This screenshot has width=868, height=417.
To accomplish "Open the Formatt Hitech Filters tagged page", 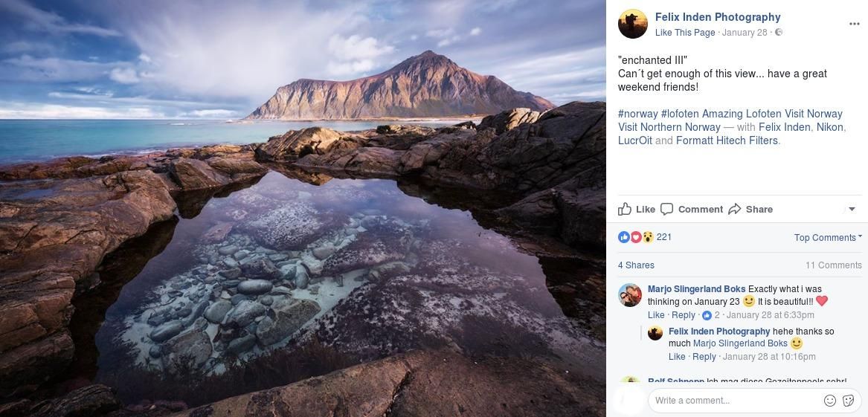I will [x=727, y=140].
